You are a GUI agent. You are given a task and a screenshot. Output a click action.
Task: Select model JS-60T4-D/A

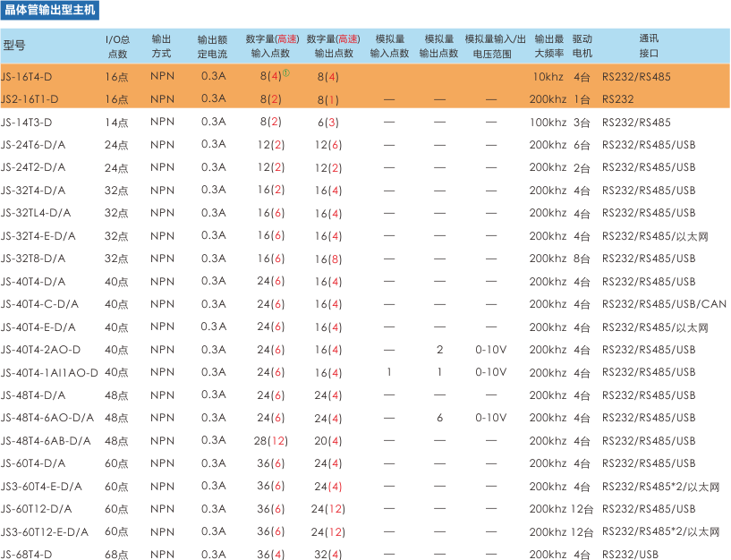click(33, 463)
